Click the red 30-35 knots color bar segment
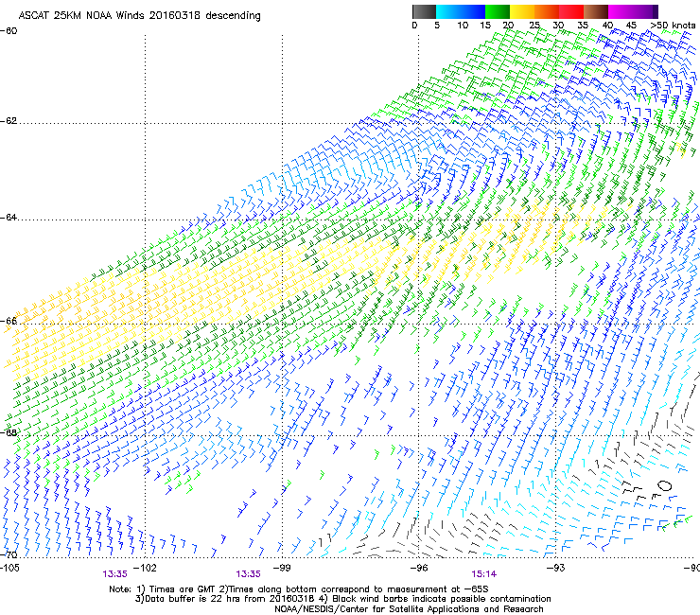Image resolution: width=700 pixels, height=615 pixels. pyautogui.click(x=571, y=11)
